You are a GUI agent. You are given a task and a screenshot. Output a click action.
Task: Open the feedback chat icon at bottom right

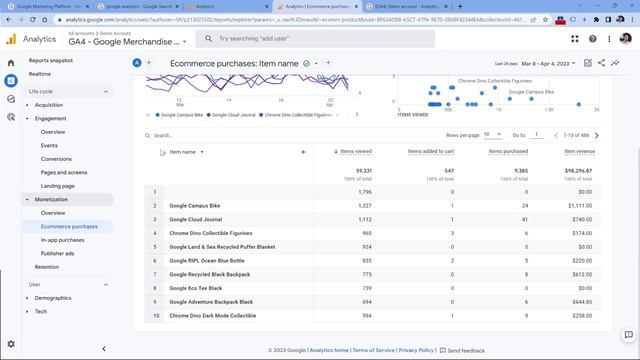click(x=629, y=335)
